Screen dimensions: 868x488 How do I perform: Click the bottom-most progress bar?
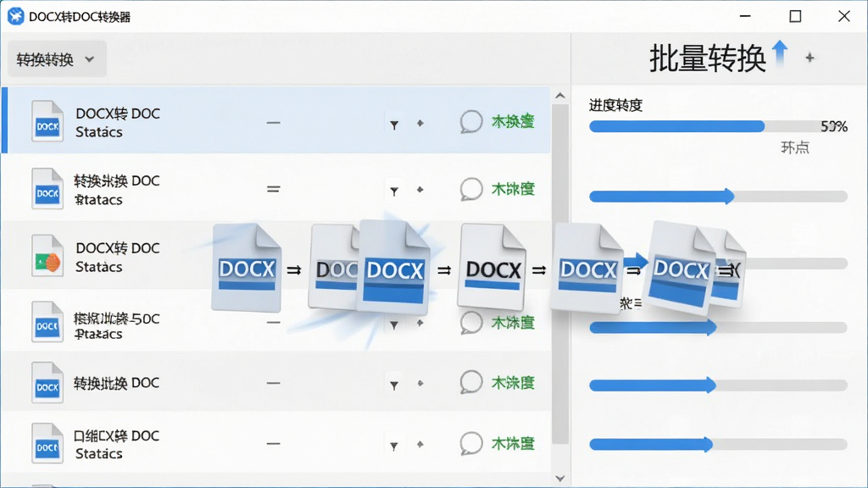[x=718, y=444]
